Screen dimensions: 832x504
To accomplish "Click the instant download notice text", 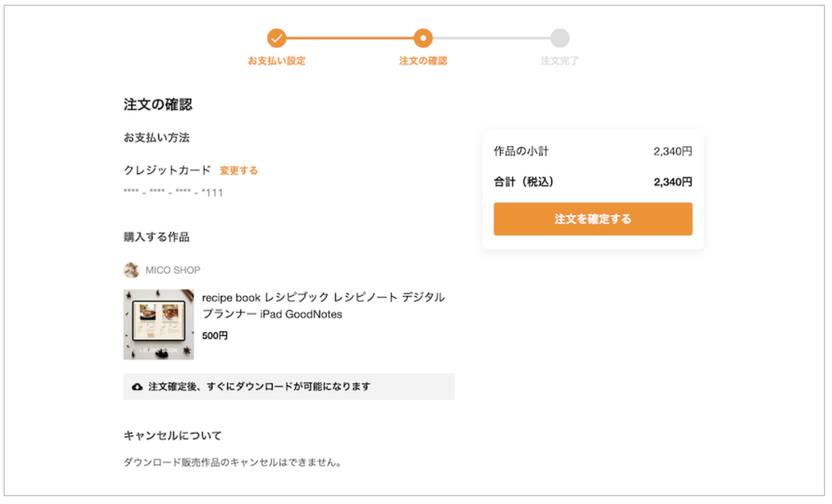I will (x=259, y=387).
